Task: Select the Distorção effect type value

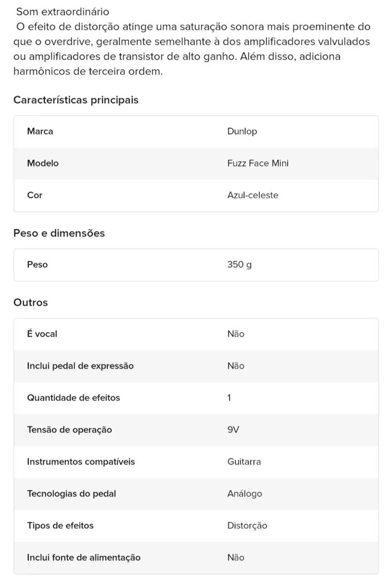Action: (x=247, y=526)
